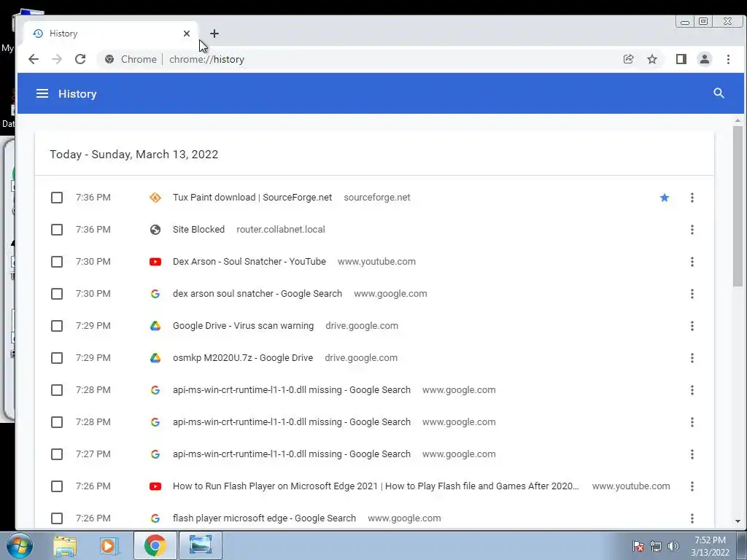The image size is (747, 560).
Task: Click the SourceForge favicon of Tux Paint entry
Action: pyautogui.click(x=155, y=198)
